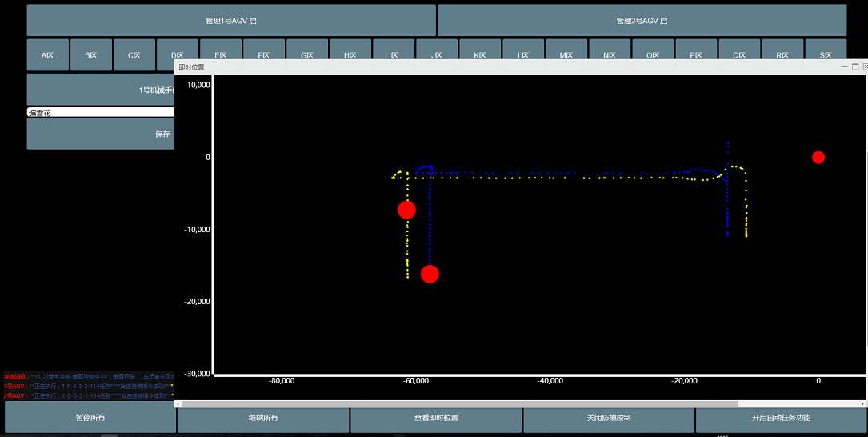Click the large red AGV marker on the yellow path

pos(406,210)
